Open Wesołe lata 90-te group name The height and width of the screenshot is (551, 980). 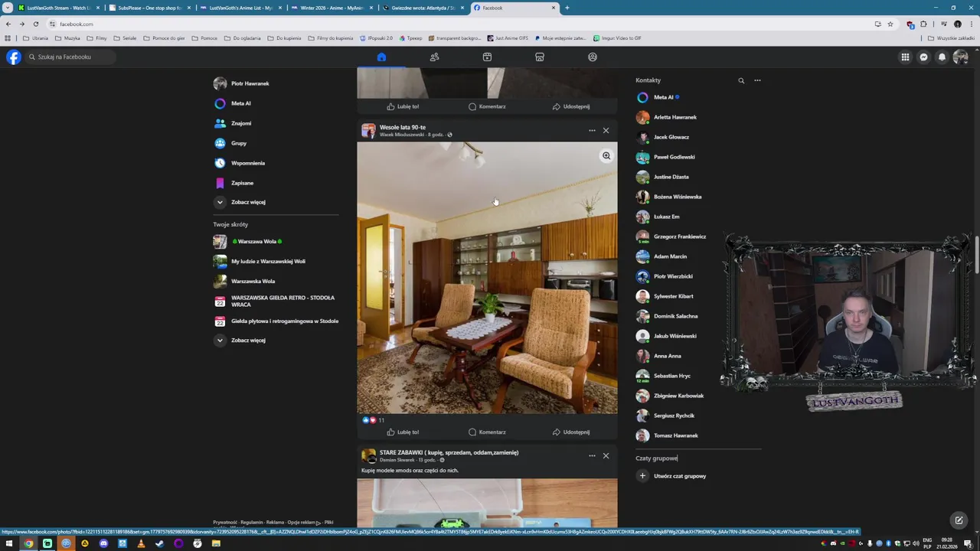(x=403, y=127)
